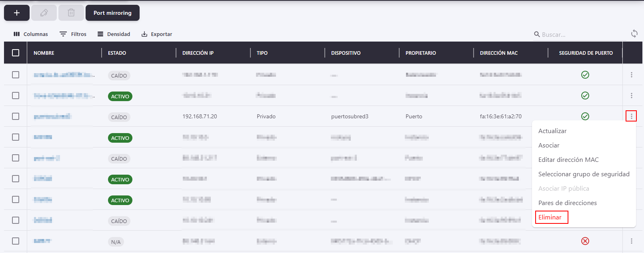Sort by the DIRECCIÓN IP column header
The width and height of the screenshot is (644, 253).
[198, 53]
